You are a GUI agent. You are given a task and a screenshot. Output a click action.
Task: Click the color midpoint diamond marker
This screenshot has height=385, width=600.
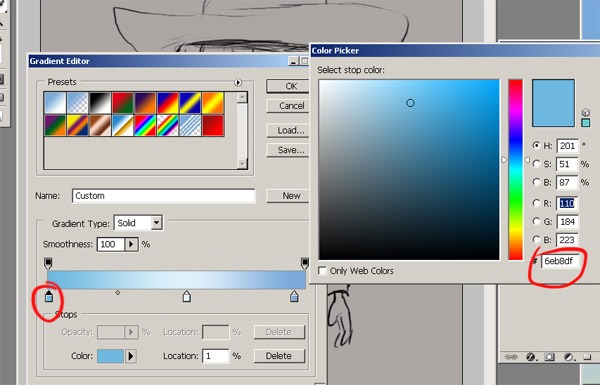coord(118,292)
